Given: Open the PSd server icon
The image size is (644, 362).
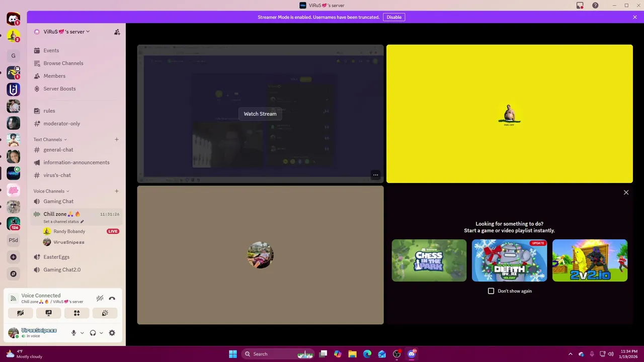Looking at the screenshot, I should (x=14, y=240).
